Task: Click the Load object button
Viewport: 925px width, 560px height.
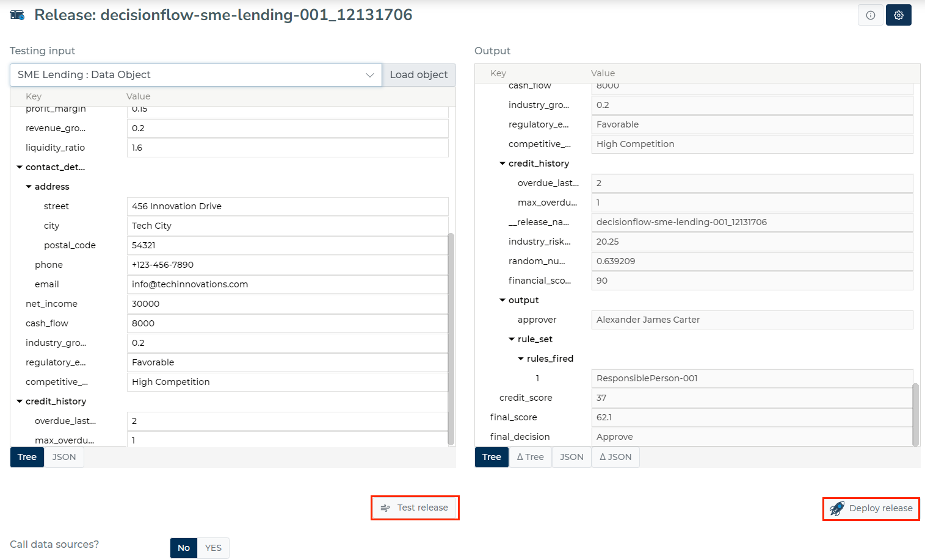Action: pos(419,75)
